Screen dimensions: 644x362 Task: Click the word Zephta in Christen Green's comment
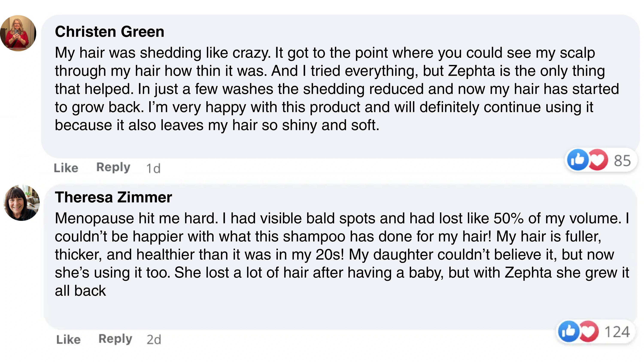pyautogui.click(x=471, y=71)
